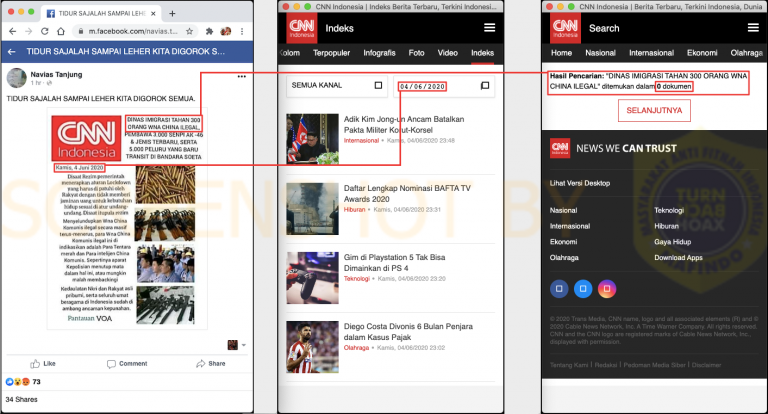Open Teknologi footer link

(x=669, y=210)
